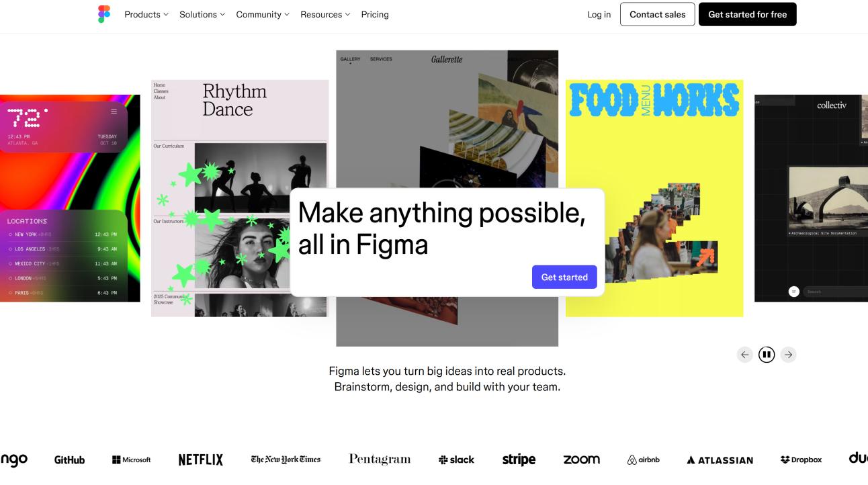Click the Atlassian logo
The height and width of the screenshot is (485, 868).
[x=720, y=460]
